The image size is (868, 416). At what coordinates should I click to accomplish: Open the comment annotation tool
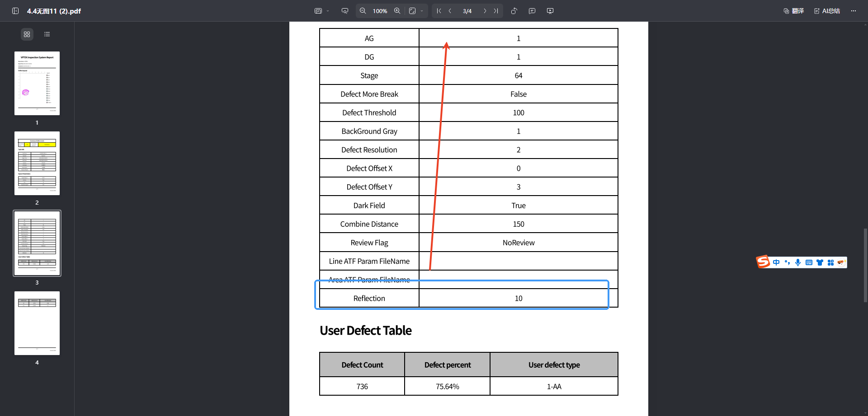(532, 11)
